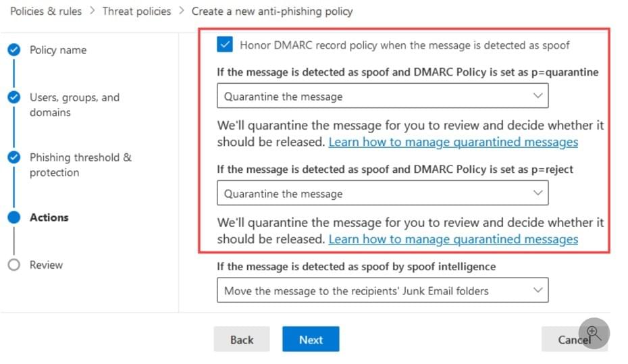Select Phishing threshold & protection step label

coord(80,165)
